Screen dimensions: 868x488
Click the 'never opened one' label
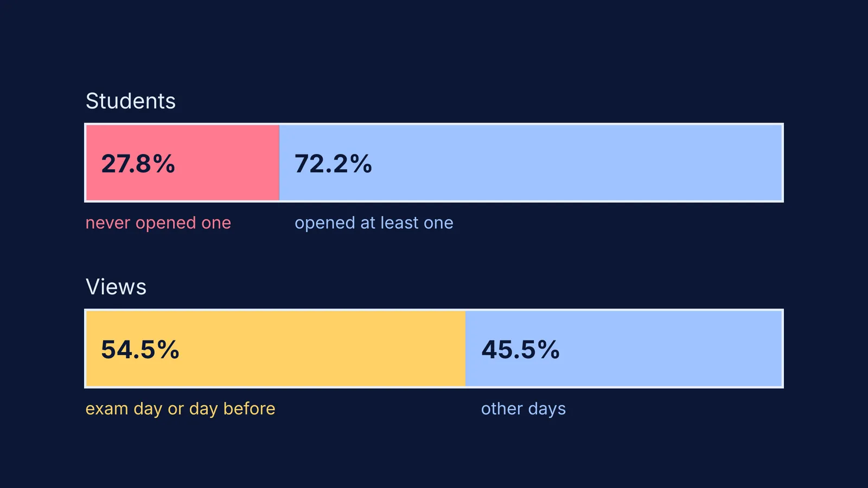[158, 223]
